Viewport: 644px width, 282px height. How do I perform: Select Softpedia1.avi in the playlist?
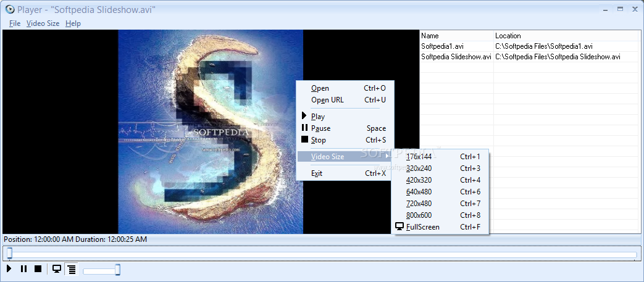(x=442, y=46)
